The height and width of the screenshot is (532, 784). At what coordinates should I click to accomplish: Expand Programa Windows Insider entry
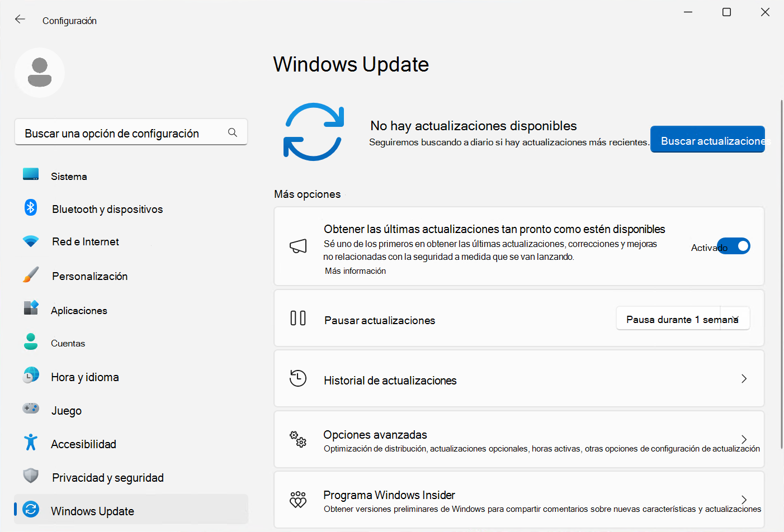click(744, 500)
